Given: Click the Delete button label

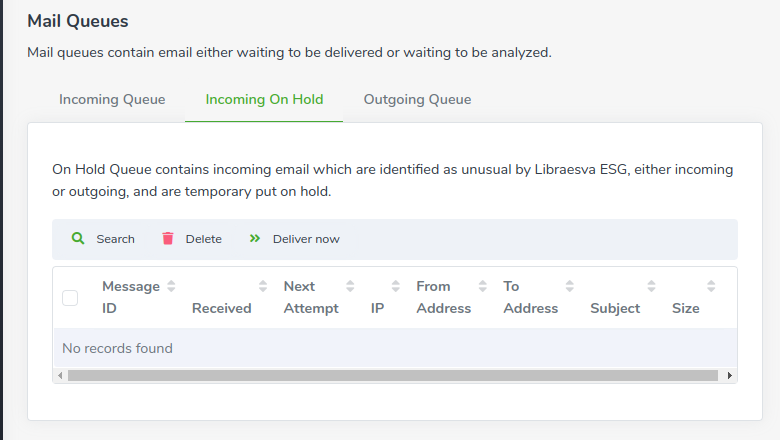Looking at the screenshot, I should coord(203,239).
